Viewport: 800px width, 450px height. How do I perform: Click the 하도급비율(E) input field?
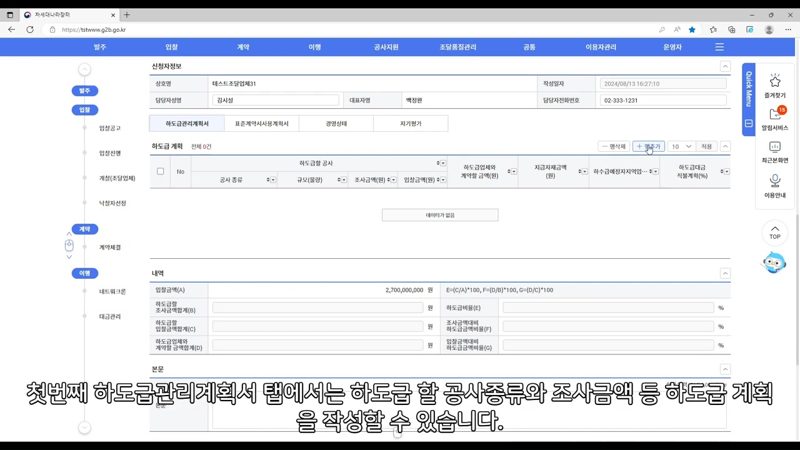pos(608,308)
